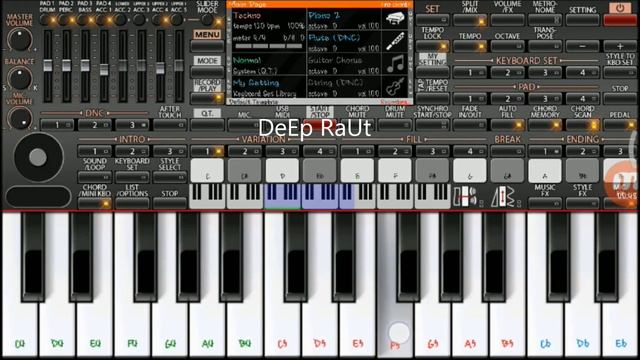Click the Mic Volume knob
Image resolution: width=640 pixels, height=360 pixels.
tap(19, 118)
